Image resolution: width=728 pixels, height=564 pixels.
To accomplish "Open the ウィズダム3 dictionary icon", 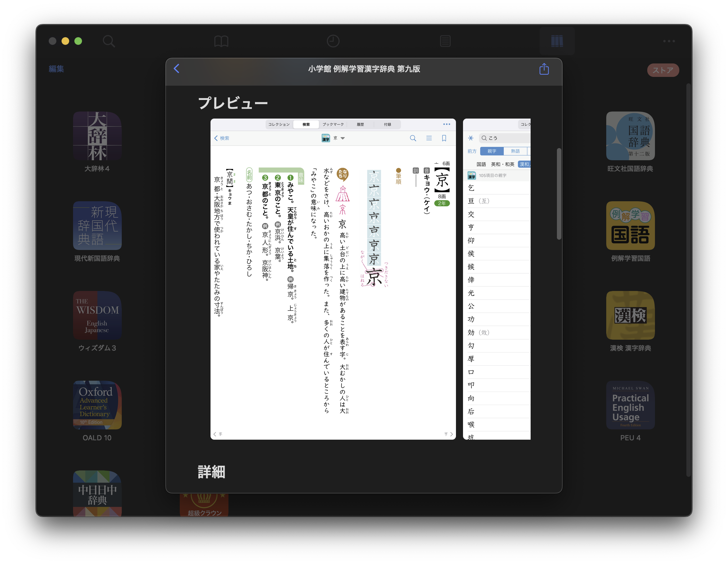I will (97, 315).
